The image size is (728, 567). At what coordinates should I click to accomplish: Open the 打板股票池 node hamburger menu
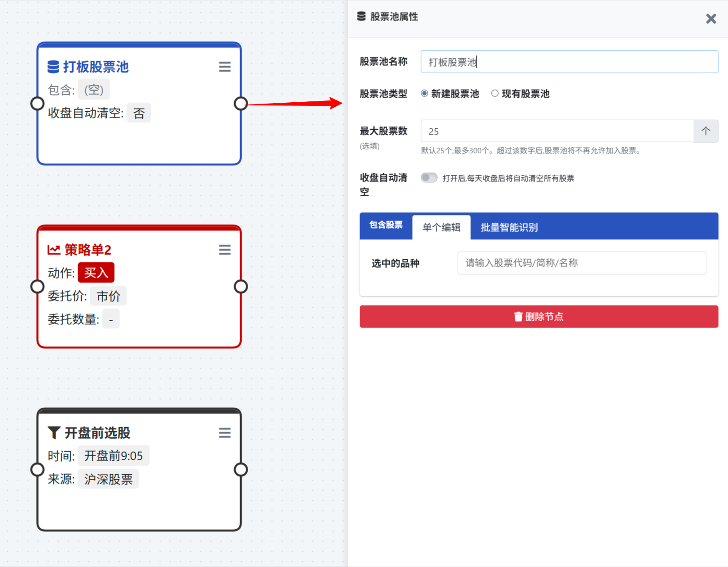[225, 67]
